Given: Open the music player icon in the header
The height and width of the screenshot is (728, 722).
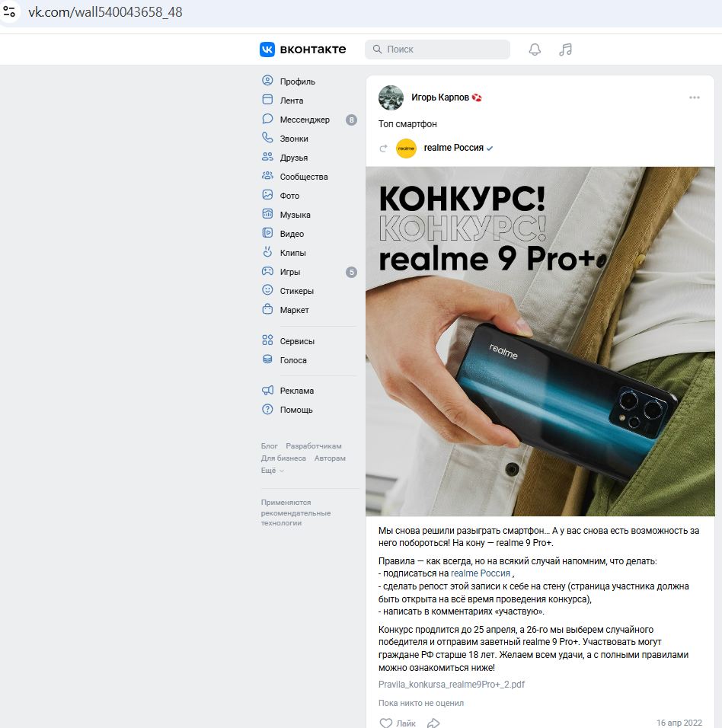Looking at the screenshot, I should 564,49.
